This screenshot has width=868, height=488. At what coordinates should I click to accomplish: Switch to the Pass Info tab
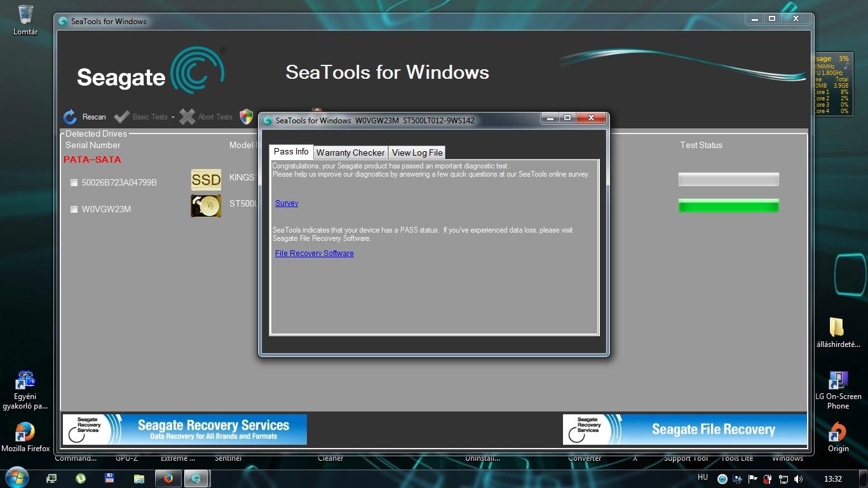pos(291,152)
